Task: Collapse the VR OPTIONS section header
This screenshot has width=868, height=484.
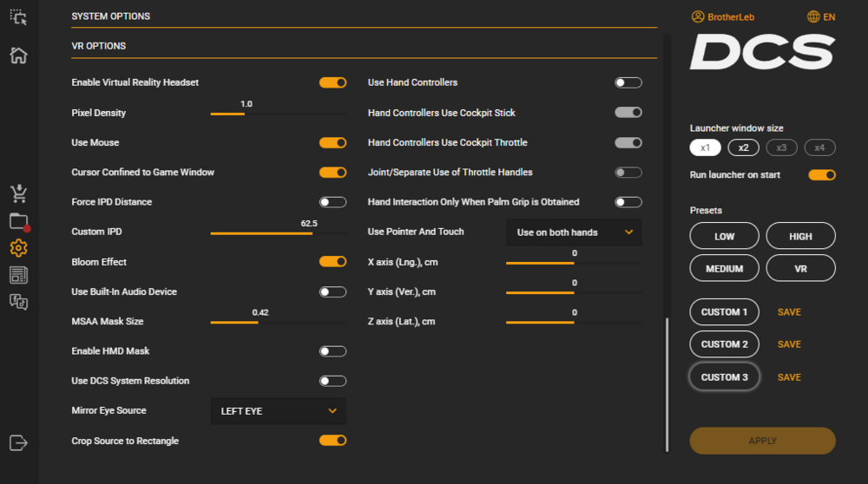Action: point(99,46)
